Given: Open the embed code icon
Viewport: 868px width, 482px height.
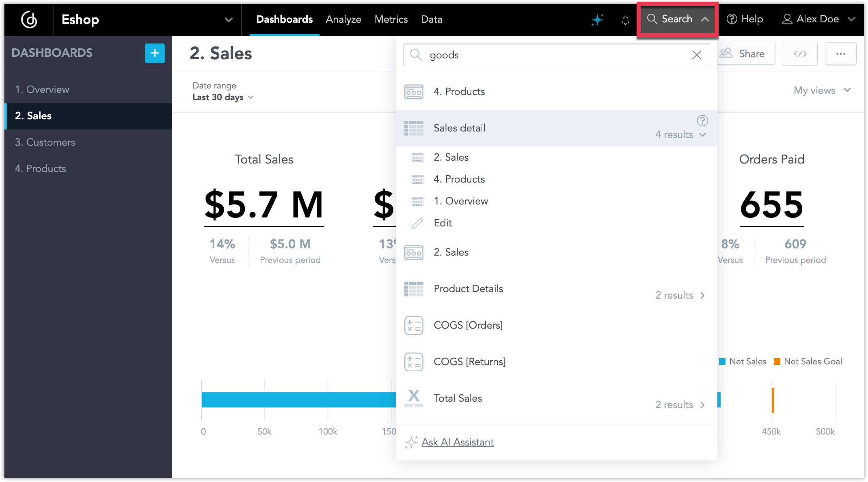Looking at the screenshot, I should [799, 53].
